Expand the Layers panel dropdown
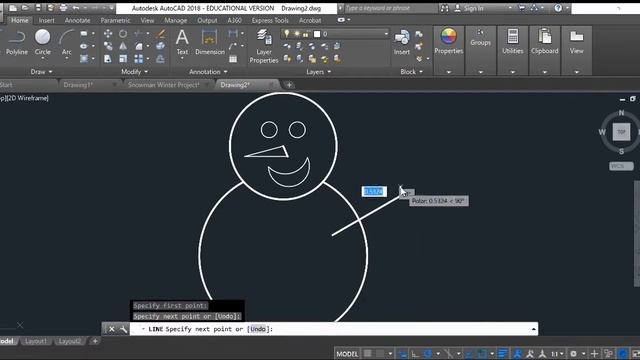The width and height of the screenshot is (640, 360). coord(318,72)
